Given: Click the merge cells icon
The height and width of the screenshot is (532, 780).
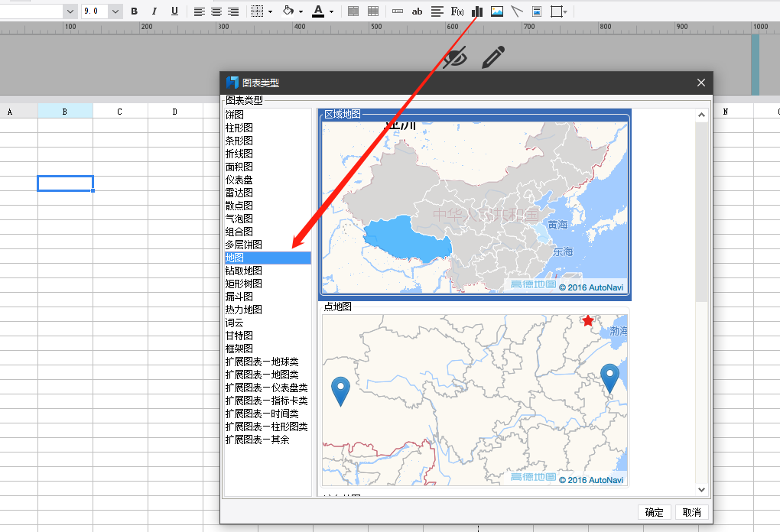Looking at the screenshot, I should (x=353, y=11).
